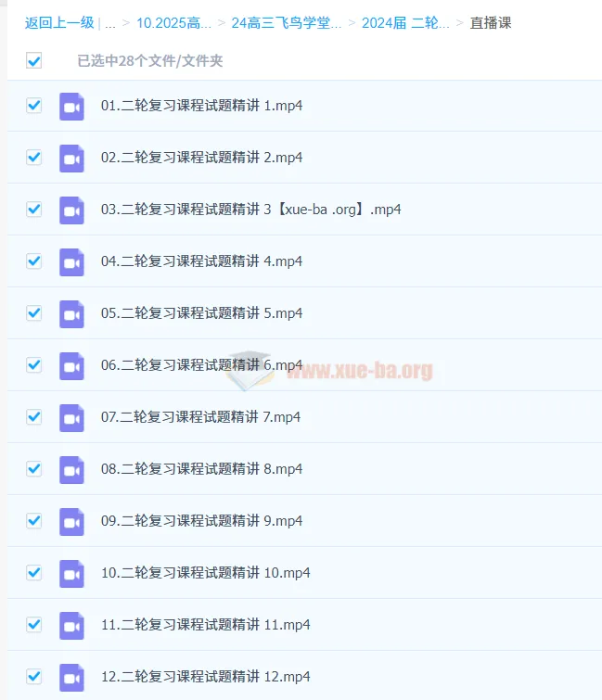Click 返回上一级 to go back
Viewport: 602px width, 700px height.
pos(59,23)
